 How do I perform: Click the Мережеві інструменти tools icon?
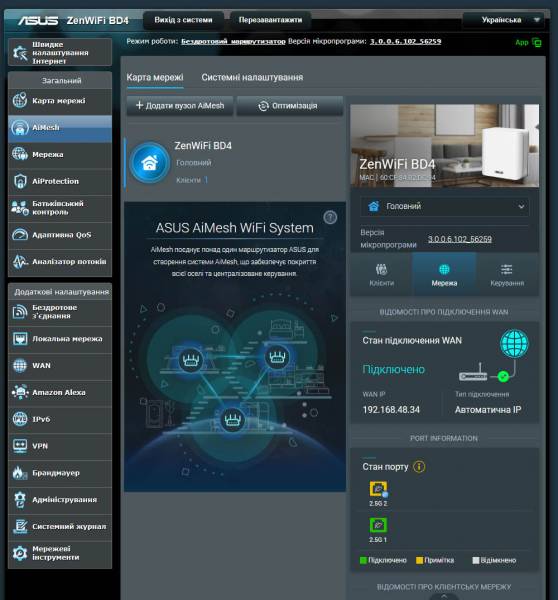point(20,553)
